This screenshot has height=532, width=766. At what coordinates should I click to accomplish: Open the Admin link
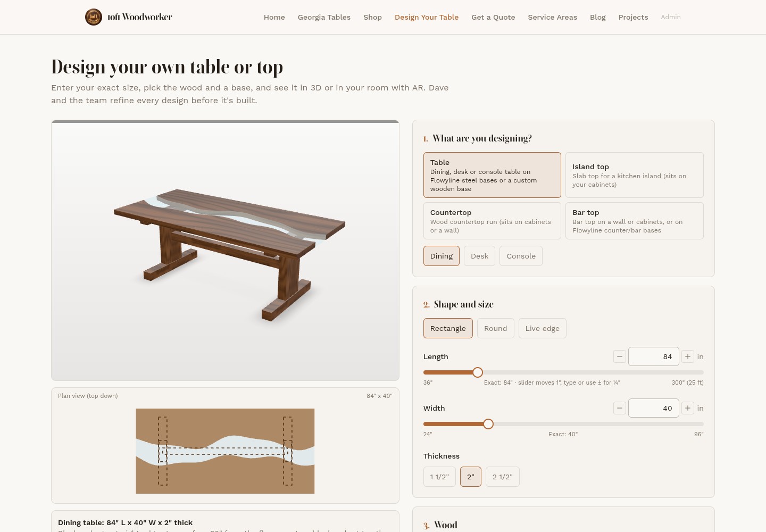click(x=671, y=17)
